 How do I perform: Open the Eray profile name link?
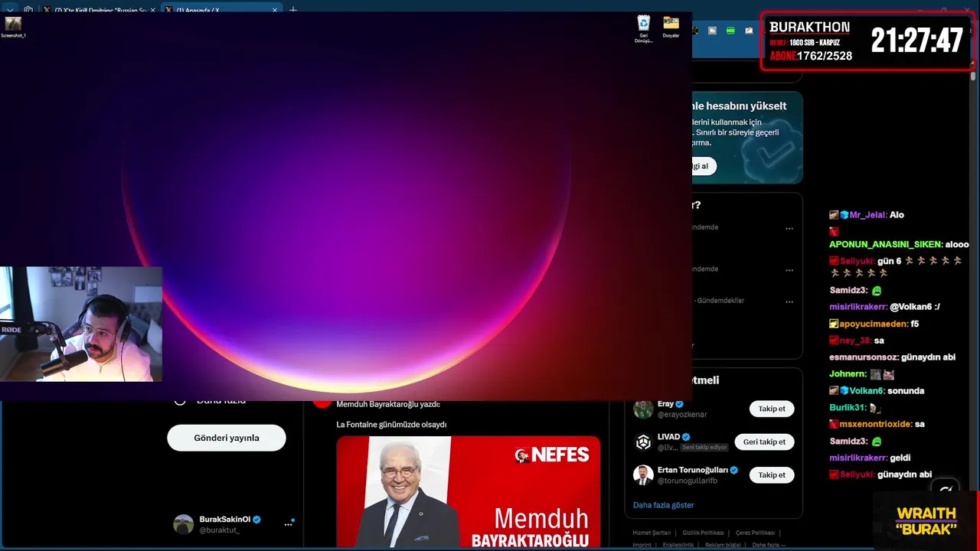665,404
